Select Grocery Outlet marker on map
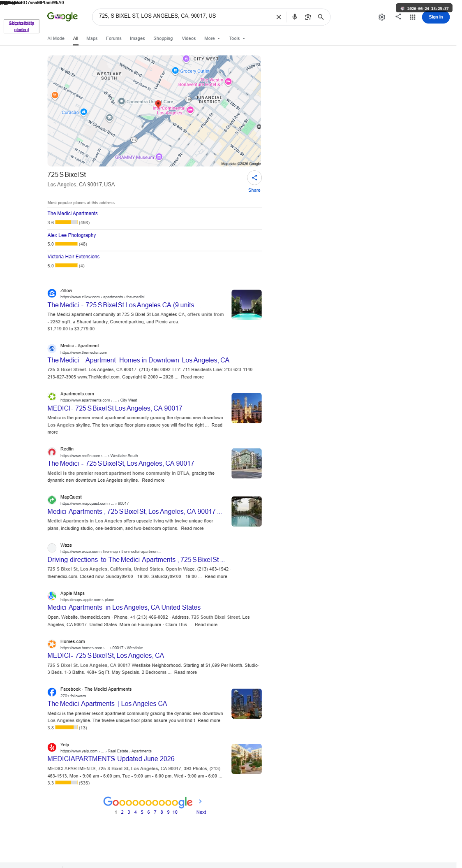The image size is (462, 868). pyautogui.click(x=175, y=70)
